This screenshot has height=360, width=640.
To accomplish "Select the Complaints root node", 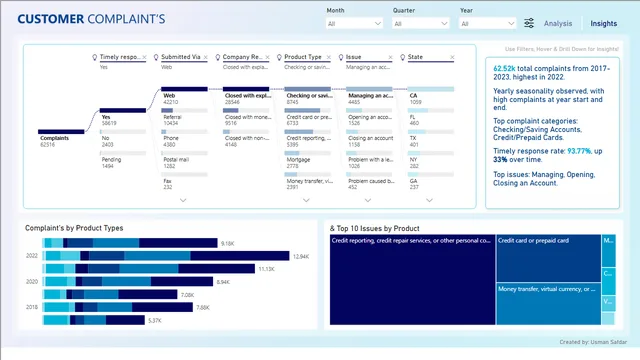I will pyautogui.click(x=61, y=138).
